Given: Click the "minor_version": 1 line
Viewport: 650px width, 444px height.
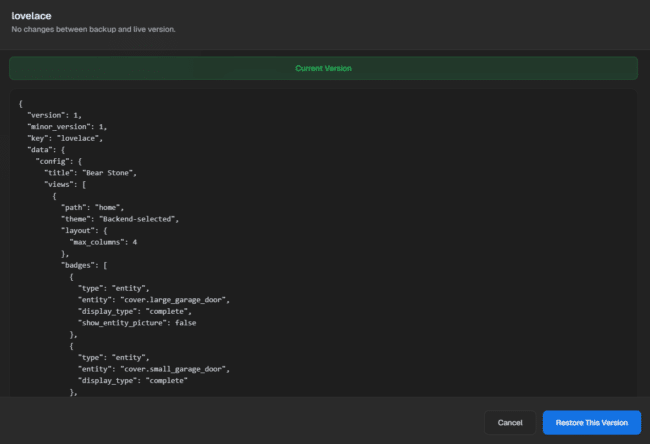Looking at the screenshot, I should click(x=67, y=127).
